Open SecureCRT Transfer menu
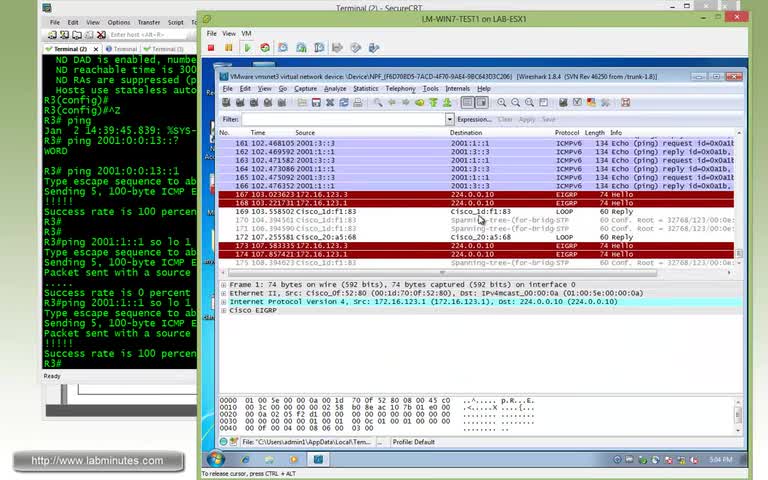This screenshot has width=768, height=480. point(149,23)
